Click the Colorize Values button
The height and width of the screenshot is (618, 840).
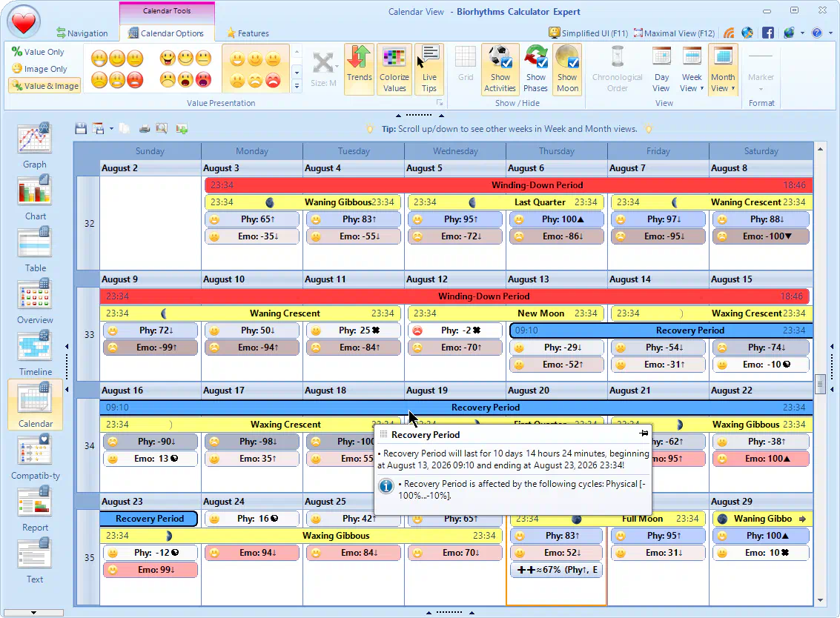[394, 69]
